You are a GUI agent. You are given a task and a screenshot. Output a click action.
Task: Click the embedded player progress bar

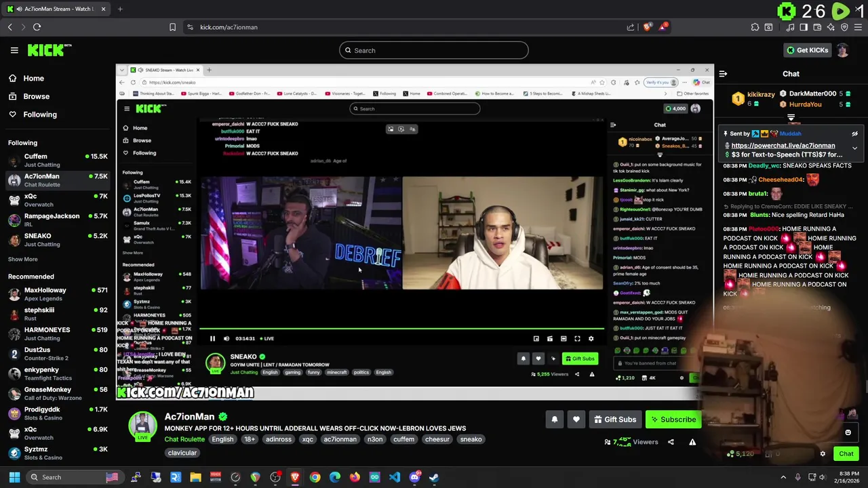pos(401,329)
